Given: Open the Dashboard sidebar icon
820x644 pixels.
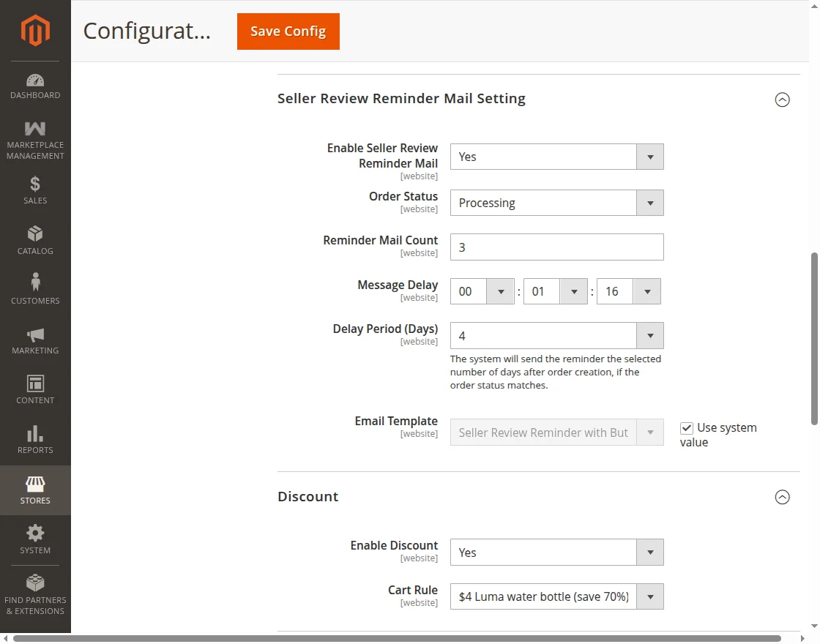Looking at the screenshot, I should tap(35, 80).
